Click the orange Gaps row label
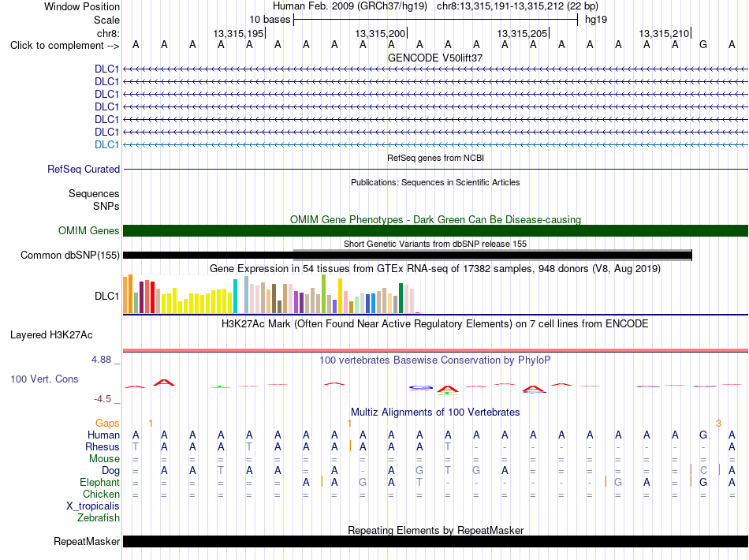 click(x=107, y=424)
